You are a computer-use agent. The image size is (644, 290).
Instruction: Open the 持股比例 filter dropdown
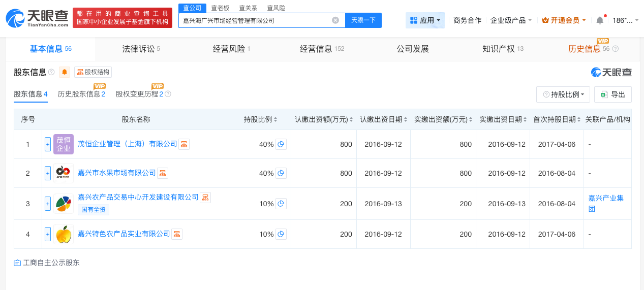pyautogui.click(x=563, y=94)
